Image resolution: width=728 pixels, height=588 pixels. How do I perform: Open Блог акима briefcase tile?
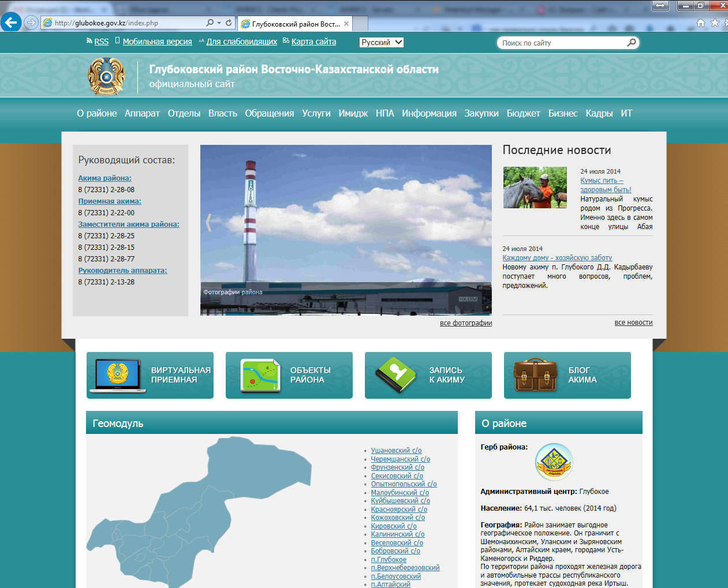[x=568, y=375]
